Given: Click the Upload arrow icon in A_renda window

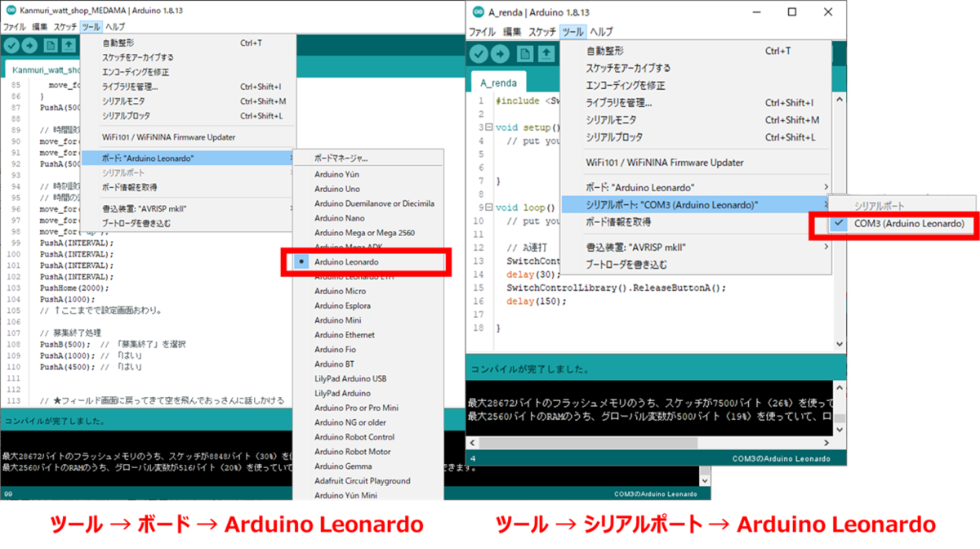Looking at the screenshot, I should pos(501,54).
